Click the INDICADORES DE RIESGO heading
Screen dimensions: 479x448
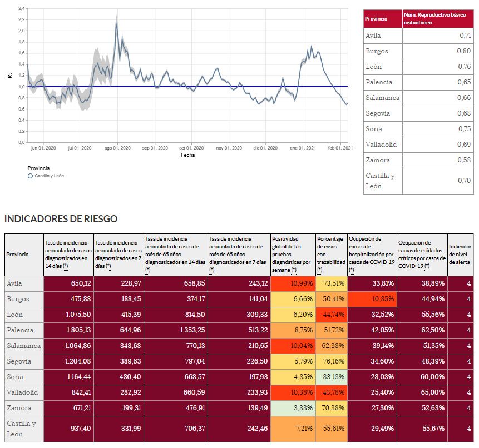(x=61, y=219)
